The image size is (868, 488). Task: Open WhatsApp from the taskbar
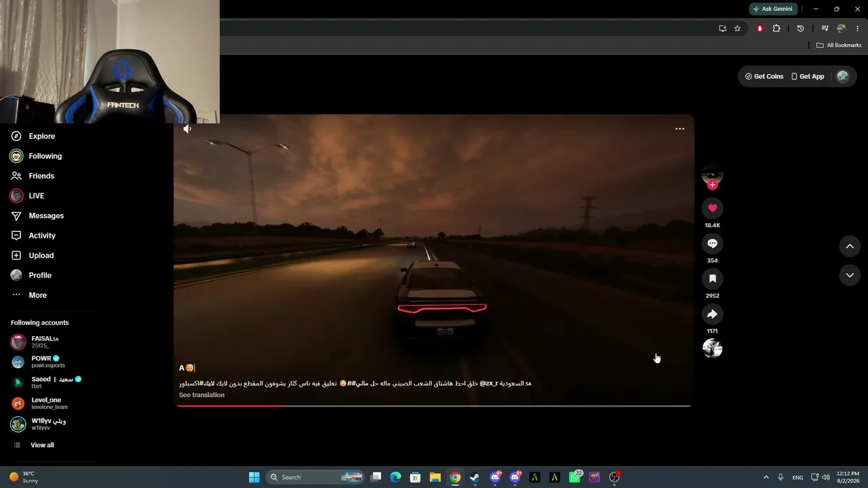click(575, 477)
